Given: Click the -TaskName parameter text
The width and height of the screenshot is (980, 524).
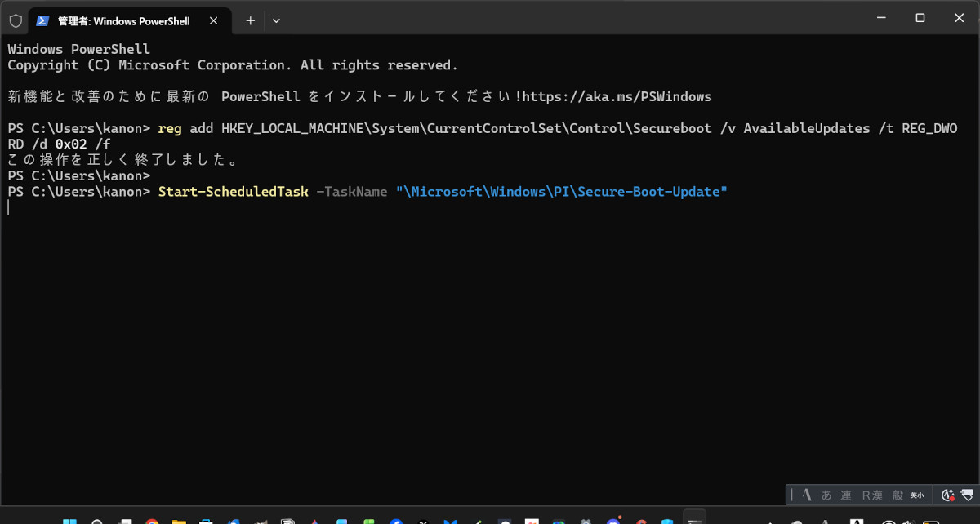Looking at the screenshot, I should click(351, 191).
